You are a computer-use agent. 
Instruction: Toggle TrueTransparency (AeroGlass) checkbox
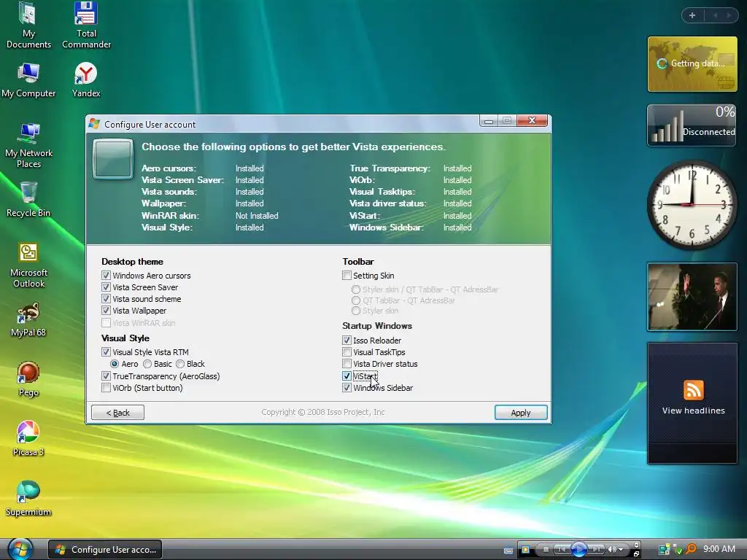tap(106, 376)
